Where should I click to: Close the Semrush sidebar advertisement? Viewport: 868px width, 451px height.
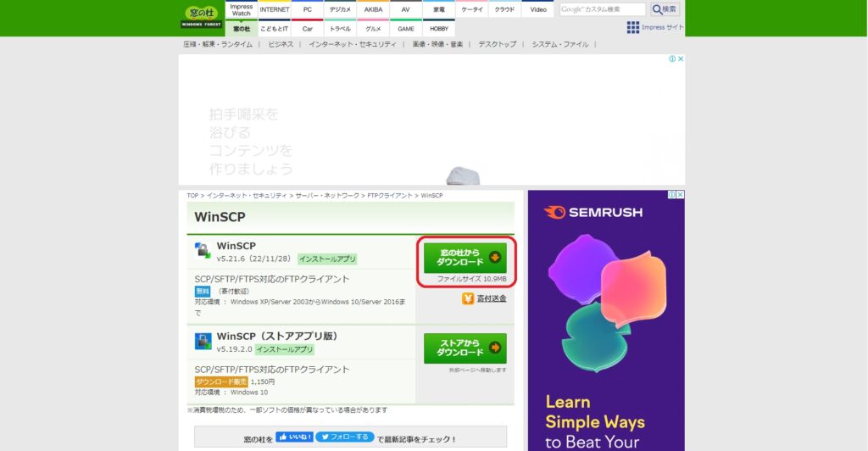[681, 195]
